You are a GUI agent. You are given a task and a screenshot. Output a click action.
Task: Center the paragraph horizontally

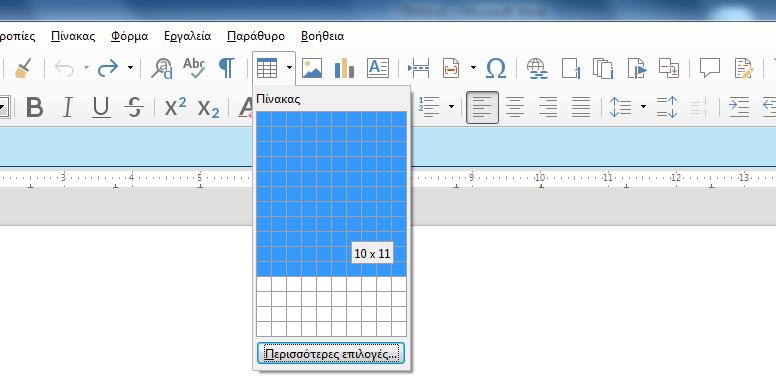click(x=515, y=107)
